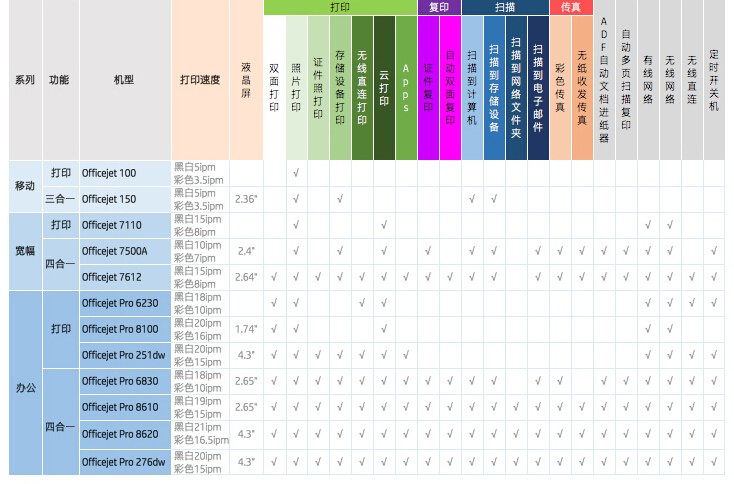Image resolution: width=734 pixels, height=484 pixels.
Task: Click the 打印速度 column header
Action: (x=200, y=80)
